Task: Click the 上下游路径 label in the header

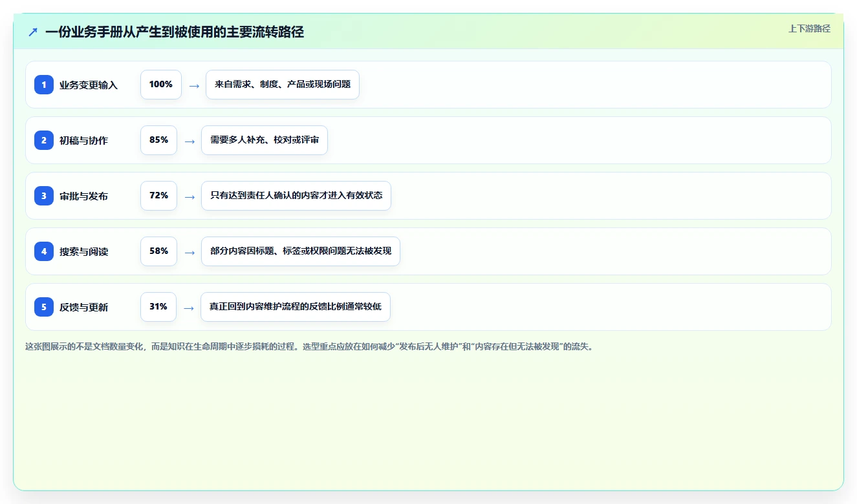Action: (x=809, y=28)
